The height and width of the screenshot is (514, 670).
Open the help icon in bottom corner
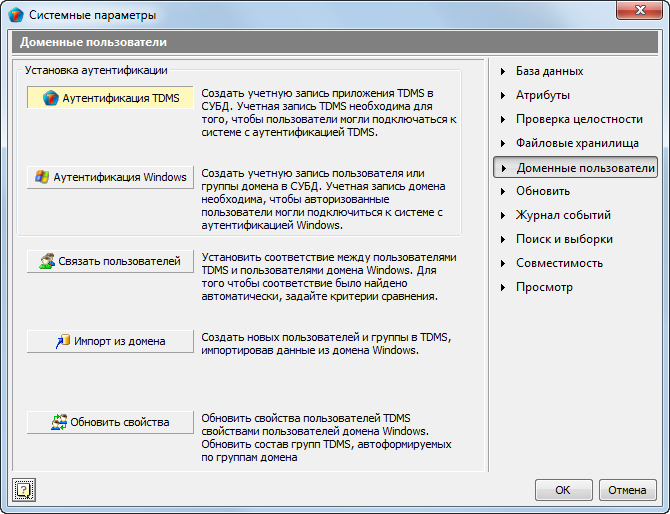(x=24, y=490)
